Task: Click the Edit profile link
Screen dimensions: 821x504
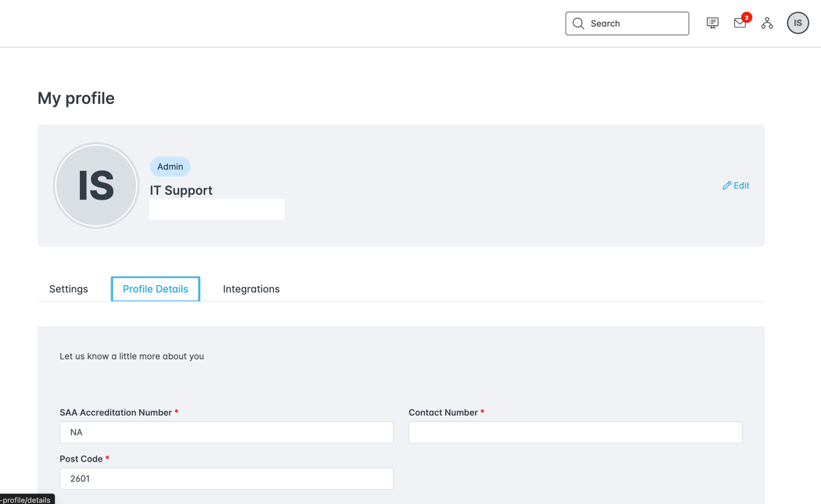Action: (741, 185)
